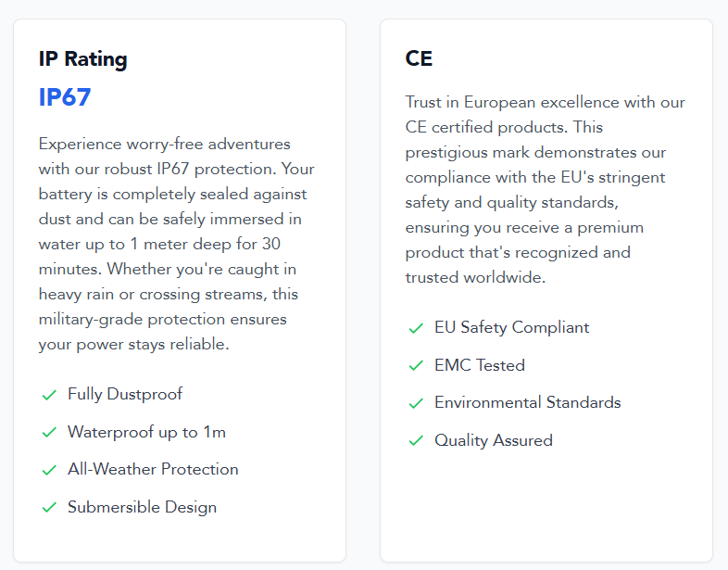Click the checkmark beside EU Safety Compliant
728x570 pixels.
click(x=416, y=328)
